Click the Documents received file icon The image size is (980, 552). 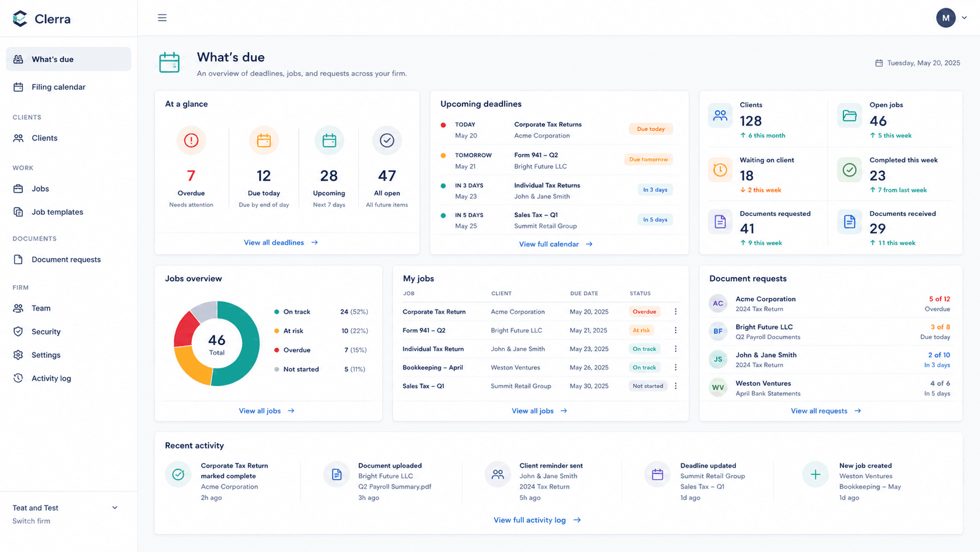tap(849, 222)
